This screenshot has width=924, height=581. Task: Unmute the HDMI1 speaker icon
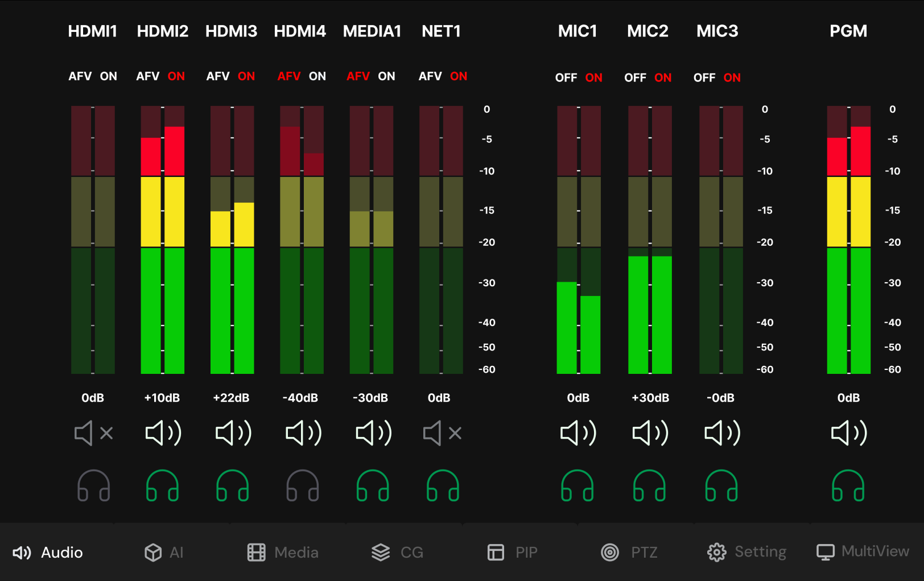[x=93, y=433]
